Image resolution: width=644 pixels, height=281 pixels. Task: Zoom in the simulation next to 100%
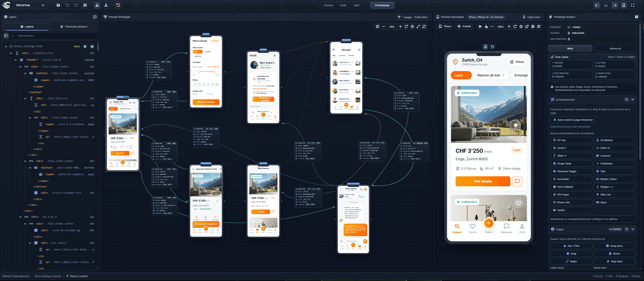pyautogui.click(x=509, y=27)
